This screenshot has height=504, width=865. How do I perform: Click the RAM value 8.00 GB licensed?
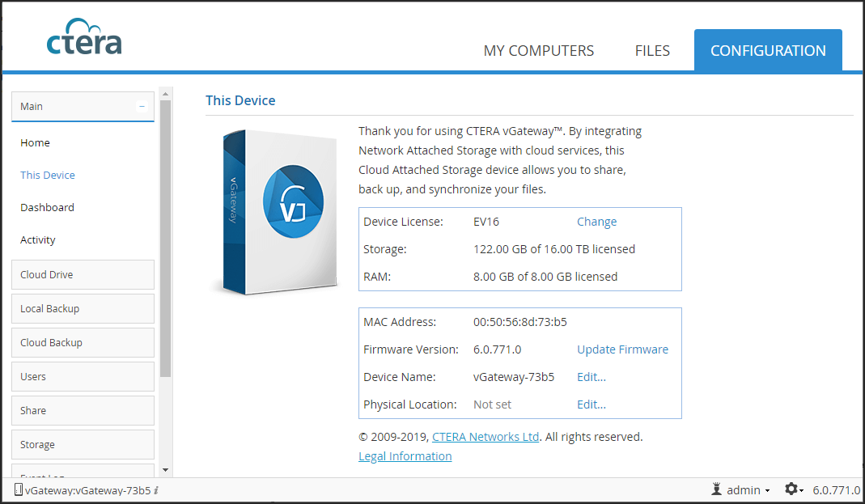545,277
